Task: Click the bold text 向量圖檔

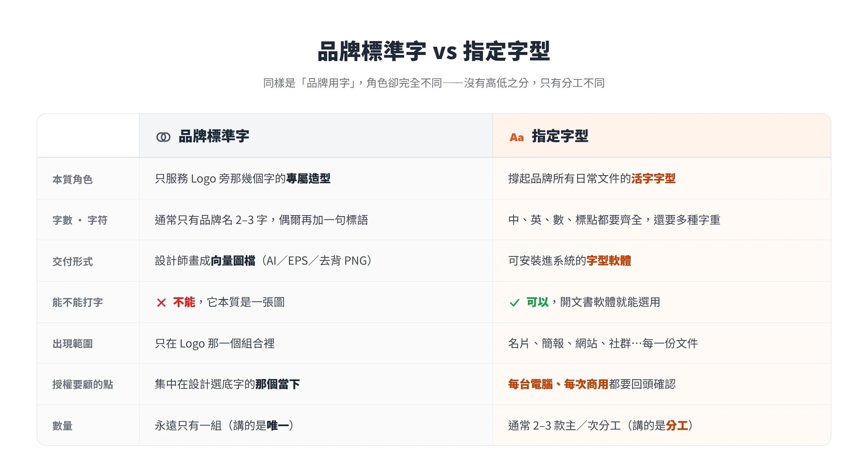Action: pos(233,261)
